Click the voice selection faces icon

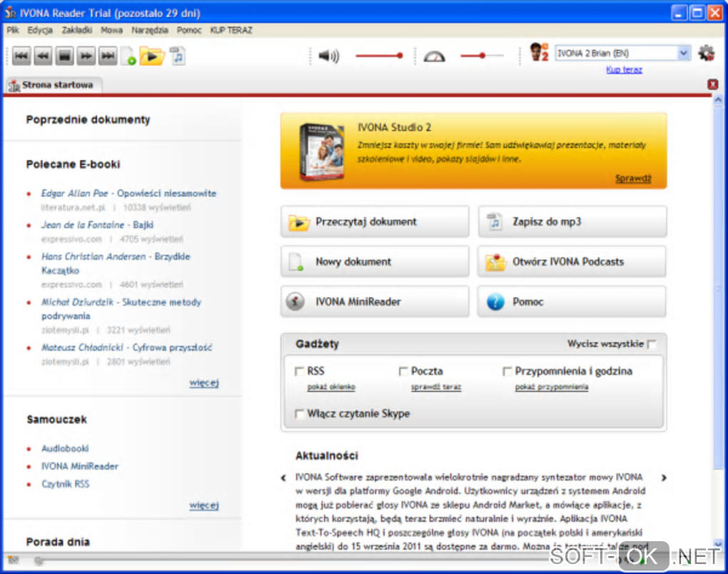[540, 52]
